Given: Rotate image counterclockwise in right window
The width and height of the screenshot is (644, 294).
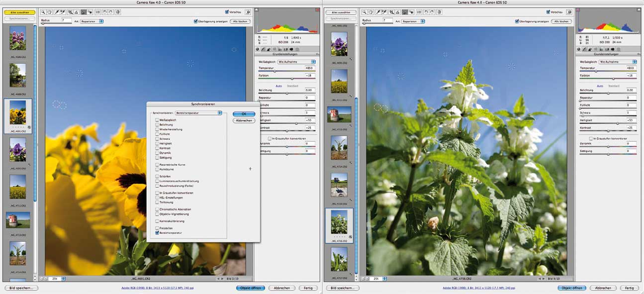Looking at the screenshot, I should click(x=426, y=11).
